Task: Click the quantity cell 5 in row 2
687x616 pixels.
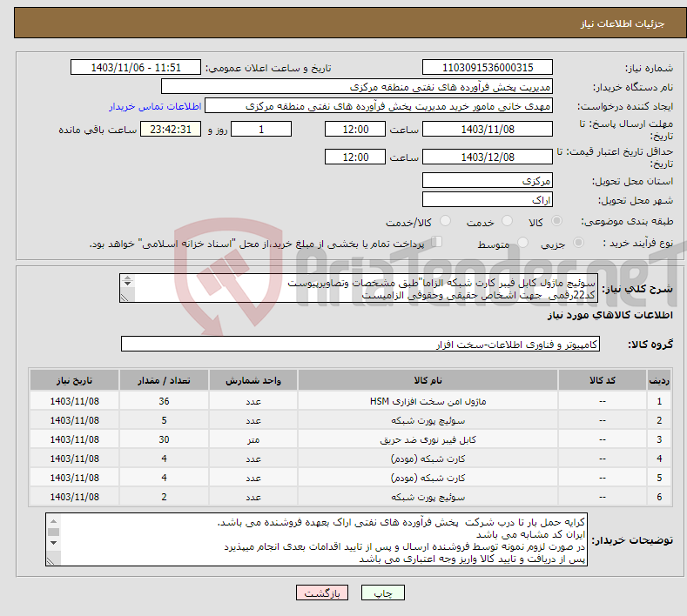Action: point(164,420)
